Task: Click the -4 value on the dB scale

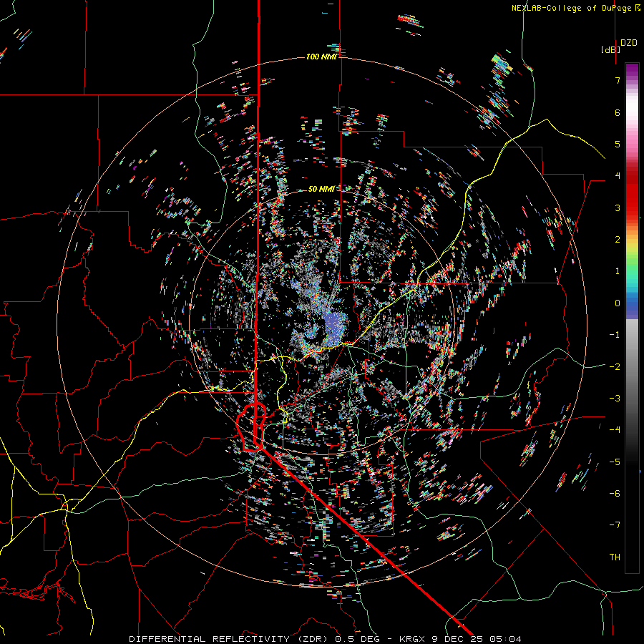Action: (x=615, y=430)
